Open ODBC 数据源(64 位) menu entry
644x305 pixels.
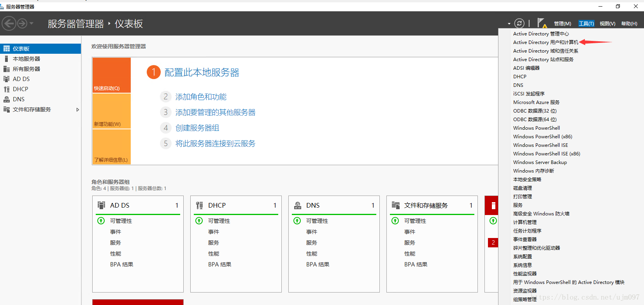click(x=535, y=120)
